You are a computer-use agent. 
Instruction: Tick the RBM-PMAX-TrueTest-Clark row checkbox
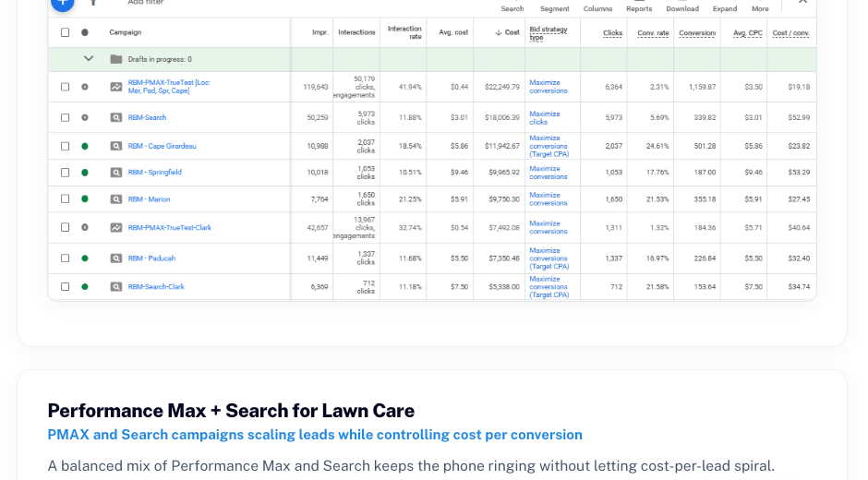pos(65,228)
